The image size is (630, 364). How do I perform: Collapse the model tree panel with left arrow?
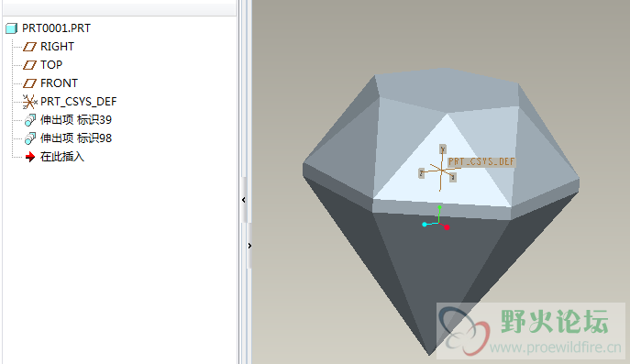[x=244, y=200]
